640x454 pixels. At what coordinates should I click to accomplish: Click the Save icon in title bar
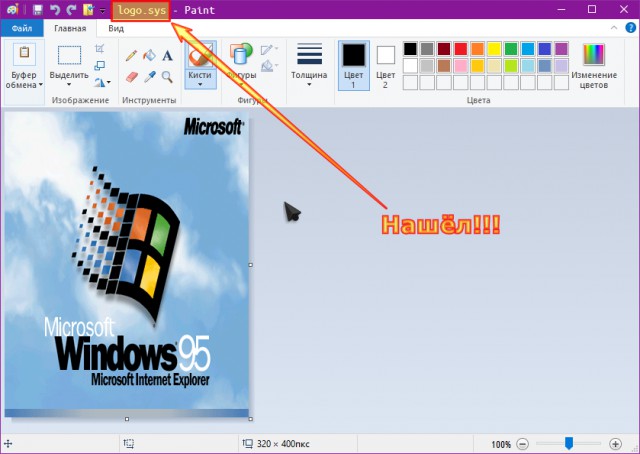(38, 10)
